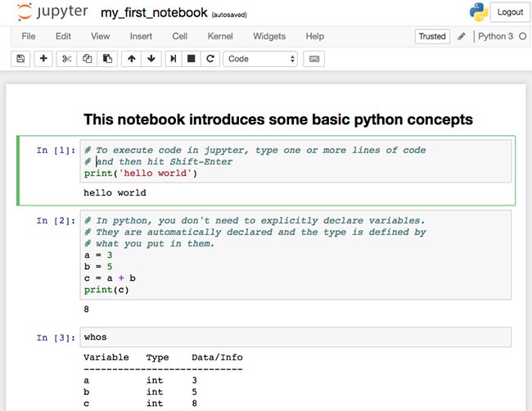The image size is (532, 411).
Task: Click the kernel idle circle indicator
Action: pos(523,36)
